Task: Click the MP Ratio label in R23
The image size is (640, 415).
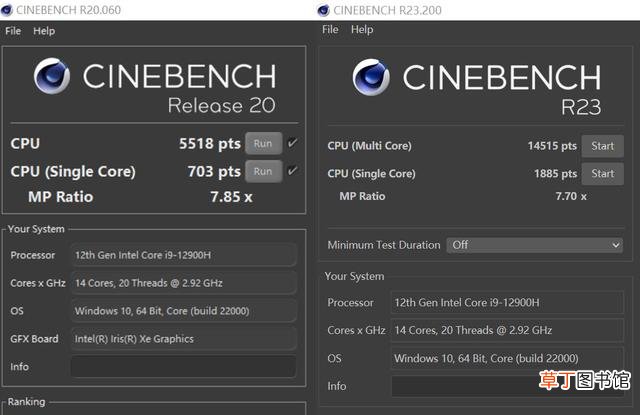Action: pyautogui.click(x=362, y=196)
